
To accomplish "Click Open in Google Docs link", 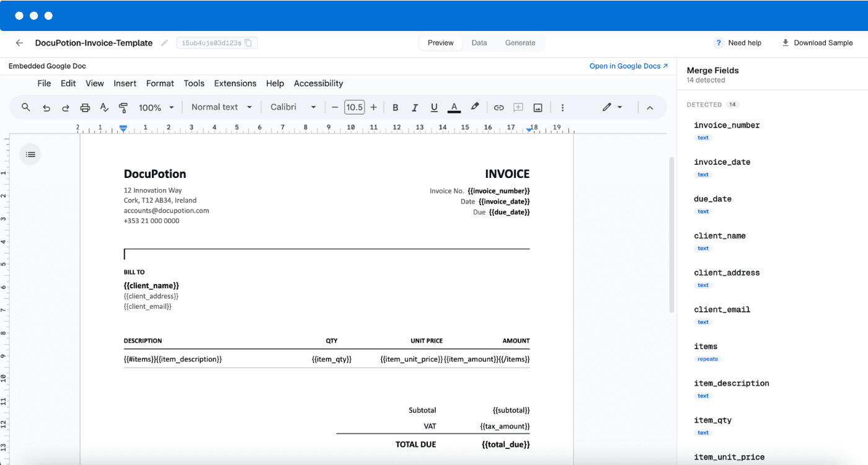I will pos(629,66).
